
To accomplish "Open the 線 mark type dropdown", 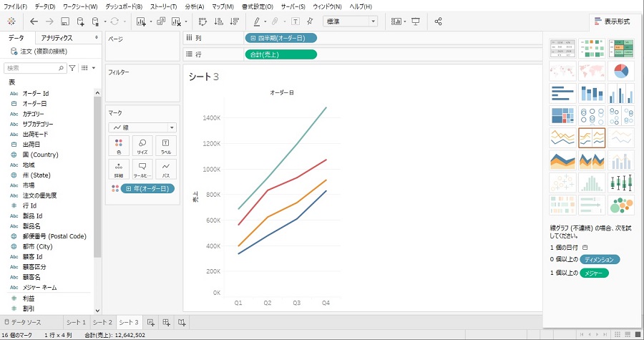I will (x=142, y=127).
